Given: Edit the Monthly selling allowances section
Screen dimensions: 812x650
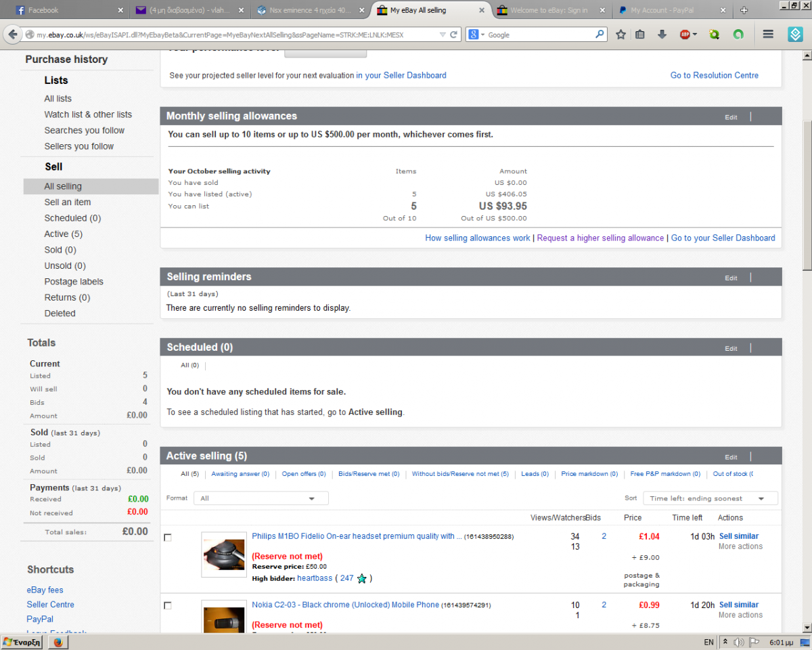Looking at the screenshot, I should (x=731, y=117).
